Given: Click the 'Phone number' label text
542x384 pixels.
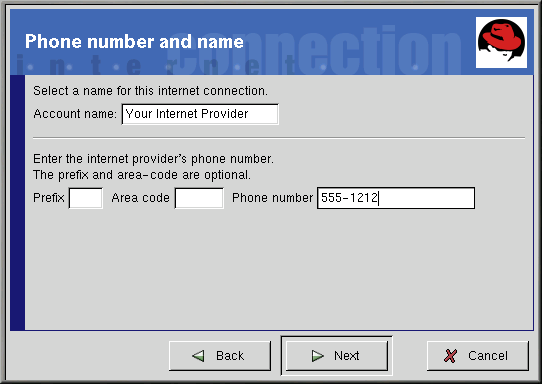Looking at the screenshot, I should [272, 198].
